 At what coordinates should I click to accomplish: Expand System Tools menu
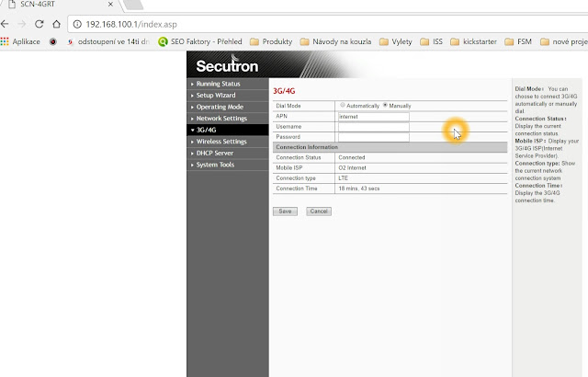pos(228,165)
